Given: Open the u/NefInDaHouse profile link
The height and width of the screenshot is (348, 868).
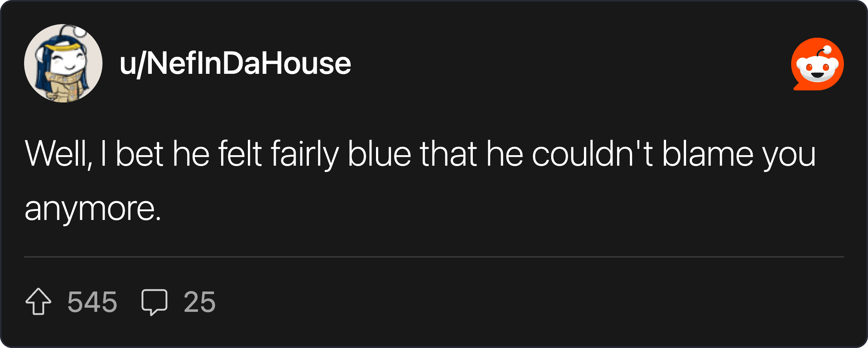Looking at the screenshot, I should [235, 63].
